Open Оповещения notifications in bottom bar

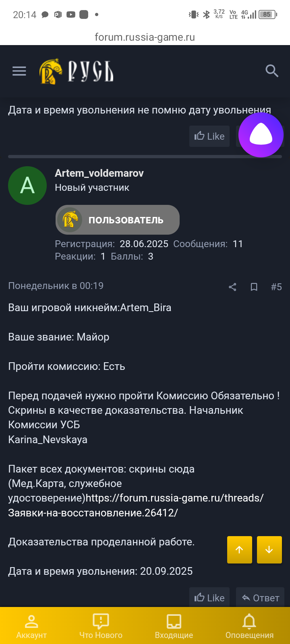tap(249, 625)
